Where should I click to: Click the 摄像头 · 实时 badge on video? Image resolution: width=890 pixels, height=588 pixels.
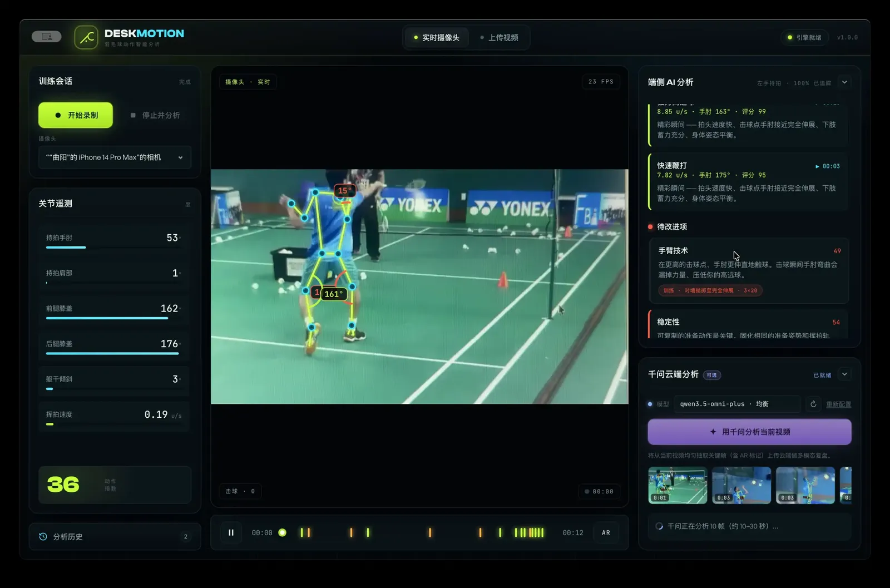click(248, 82)
